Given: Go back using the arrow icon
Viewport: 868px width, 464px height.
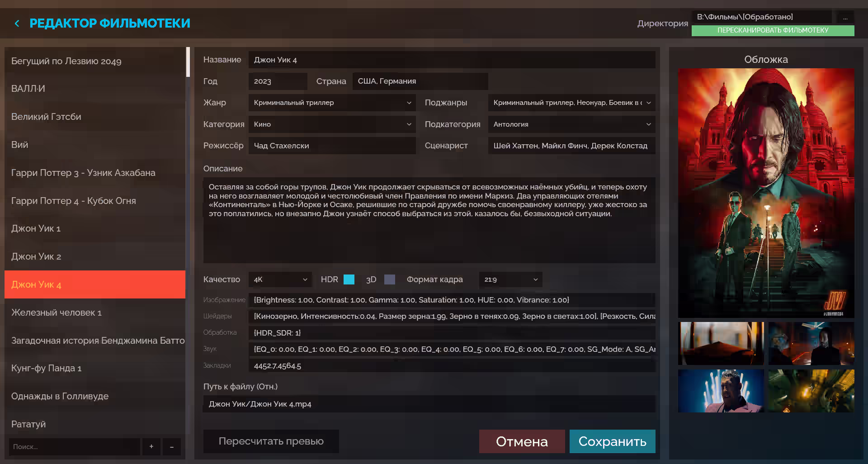Looking at the screenshot, I should (x=17, y=24).
